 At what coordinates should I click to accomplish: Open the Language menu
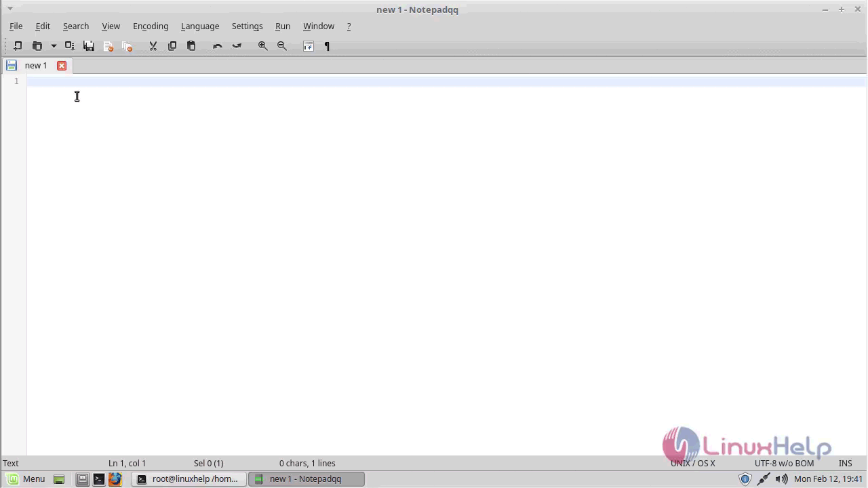point(200,26)
